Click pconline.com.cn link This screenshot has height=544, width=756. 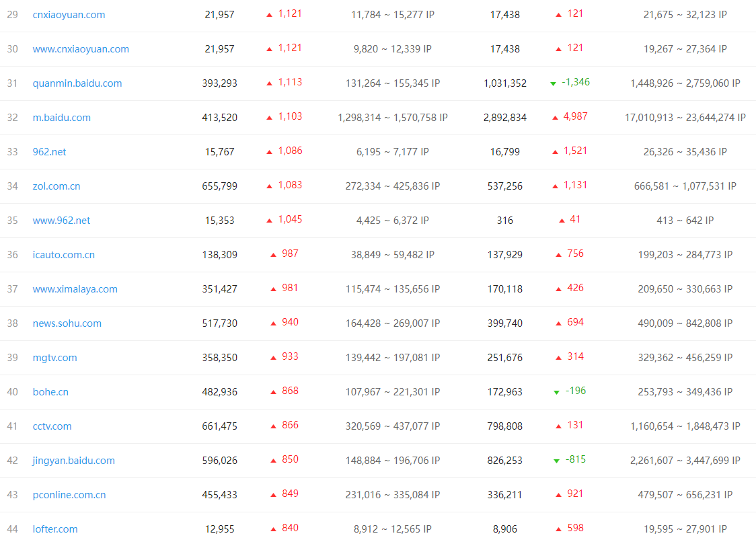coord(69,495)
